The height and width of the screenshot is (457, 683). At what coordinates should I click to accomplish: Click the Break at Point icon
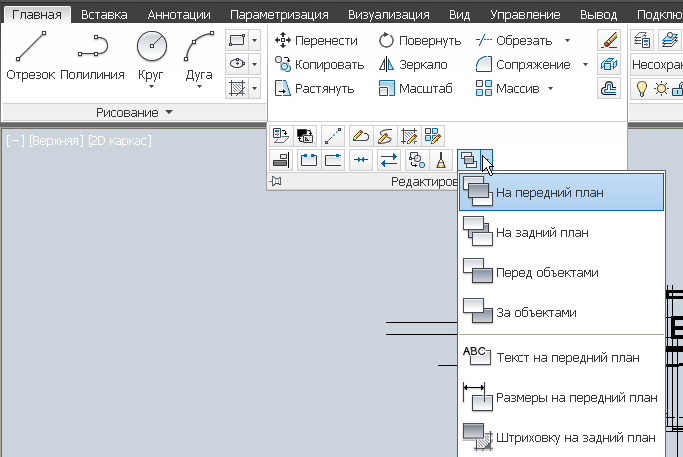(x=333, y=160)
